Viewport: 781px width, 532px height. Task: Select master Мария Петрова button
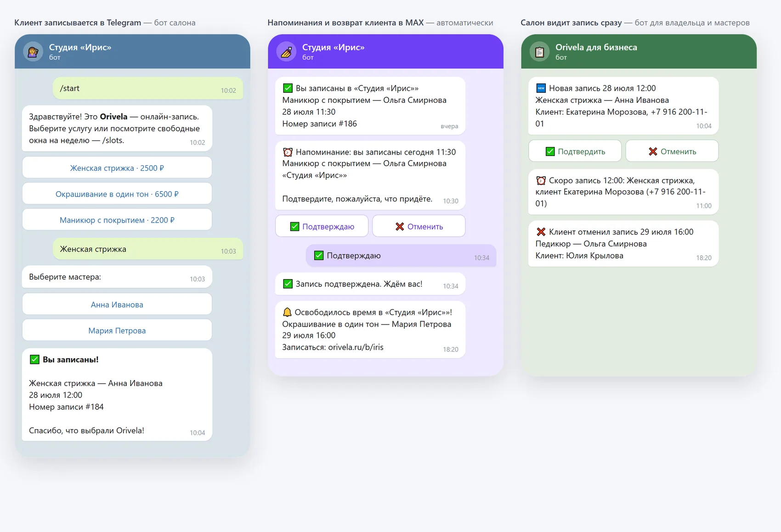click(117, 330)
